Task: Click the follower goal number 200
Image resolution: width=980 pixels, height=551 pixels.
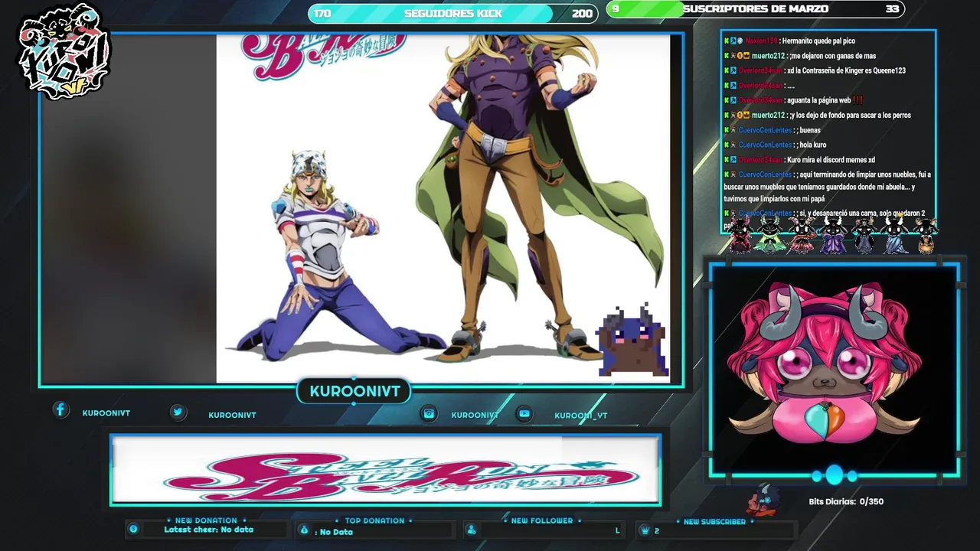Action: pos(582,14)
